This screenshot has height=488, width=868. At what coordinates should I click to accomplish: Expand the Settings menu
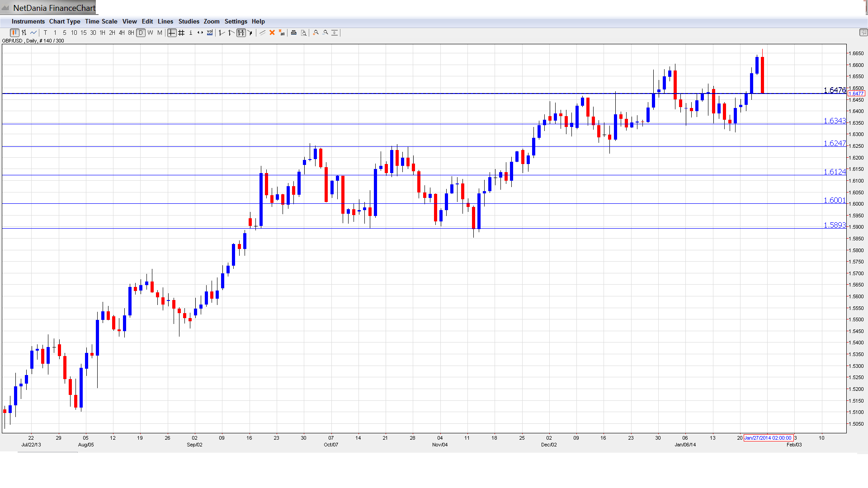click(236, 21)
